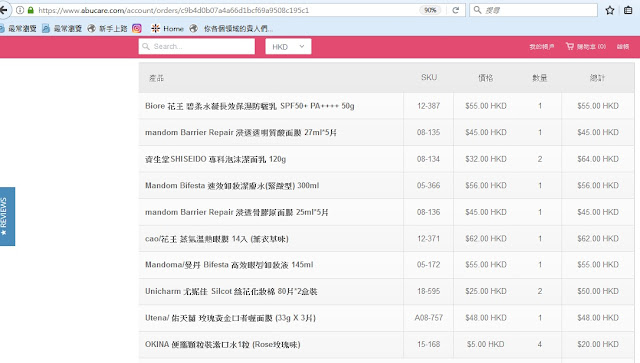This screenshot has width=640, height=363.
Task: Open site information icon in address bar
Action: tap(20, 10)
